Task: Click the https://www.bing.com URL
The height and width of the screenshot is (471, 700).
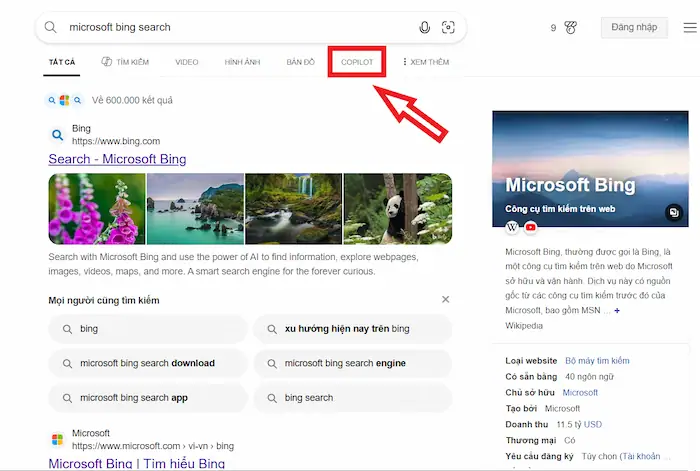Action: (116, 141)
